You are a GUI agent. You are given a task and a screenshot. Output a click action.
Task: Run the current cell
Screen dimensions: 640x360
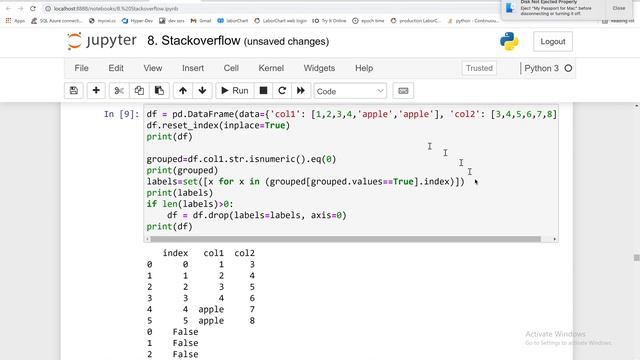tap(235, 91)
